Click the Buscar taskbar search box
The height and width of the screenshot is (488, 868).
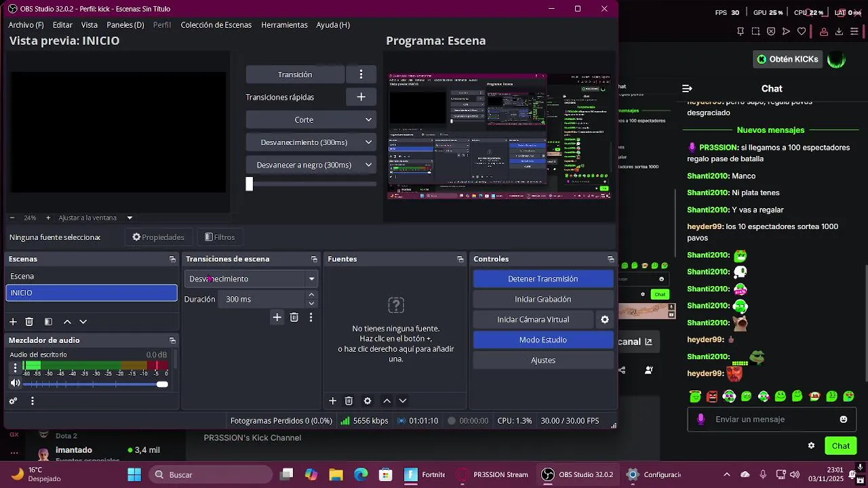pyautogui.click(x=210, y=474)
